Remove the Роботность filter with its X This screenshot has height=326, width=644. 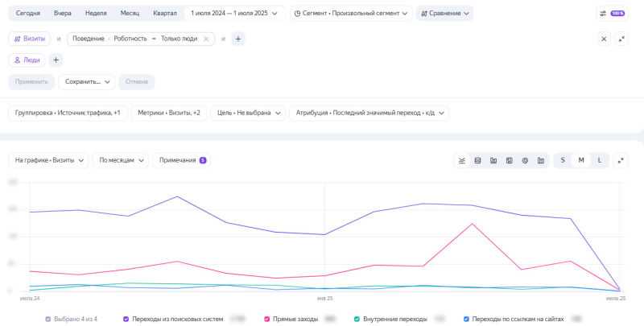tap(206, 39)
